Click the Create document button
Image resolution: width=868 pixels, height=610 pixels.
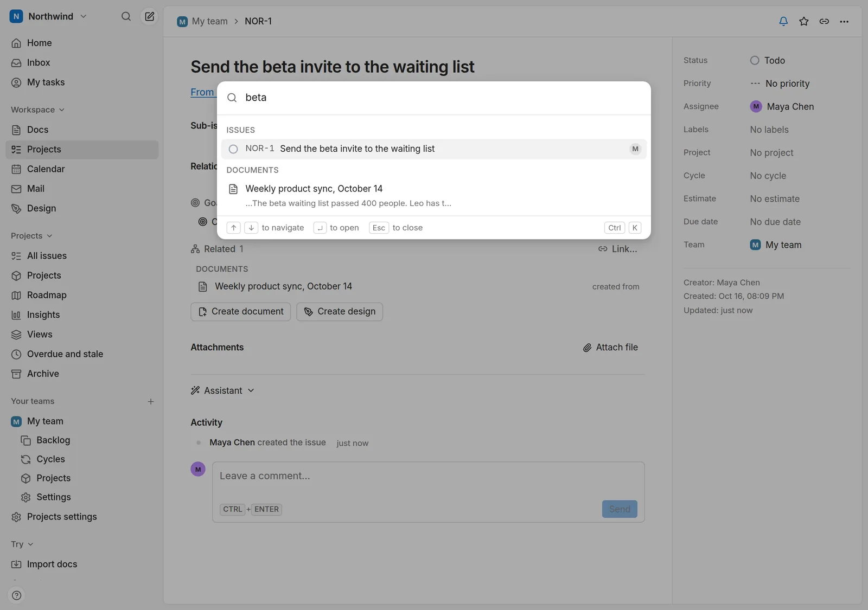241,312
